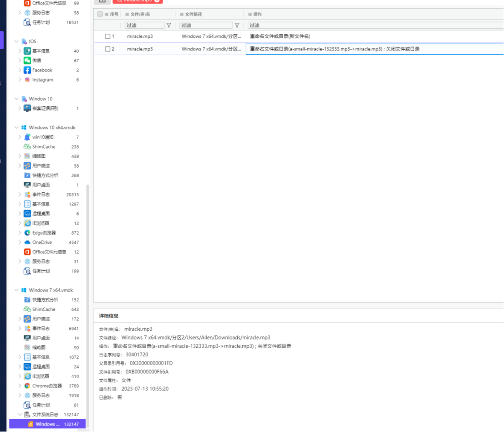504x432 pixels.
Task: Click the file path cell in row 2
Action: coord(211,49)
